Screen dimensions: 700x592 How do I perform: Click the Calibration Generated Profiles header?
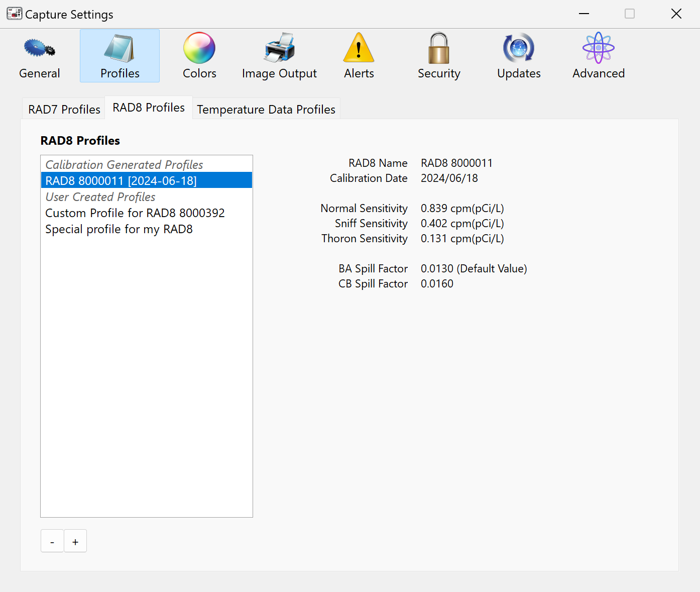click(124, 165)
